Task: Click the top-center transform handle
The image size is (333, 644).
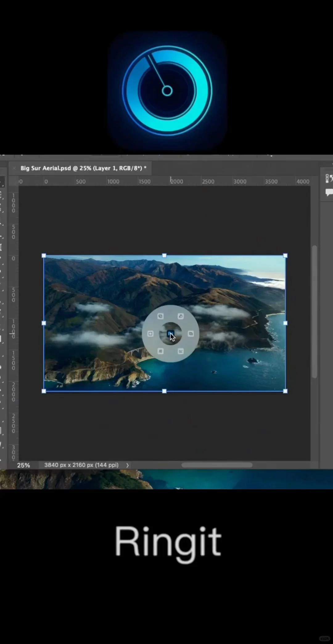Action: coord(164,255)
